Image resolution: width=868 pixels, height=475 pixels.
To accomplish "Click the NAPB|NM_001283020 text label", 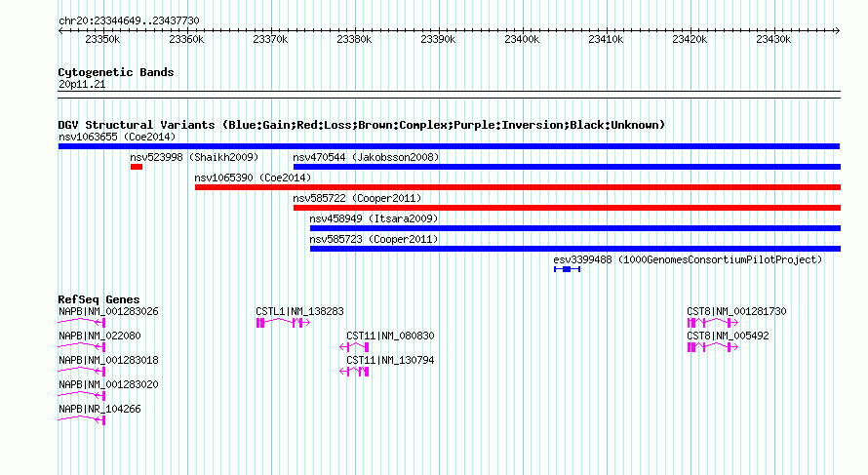I will (108, 384).
